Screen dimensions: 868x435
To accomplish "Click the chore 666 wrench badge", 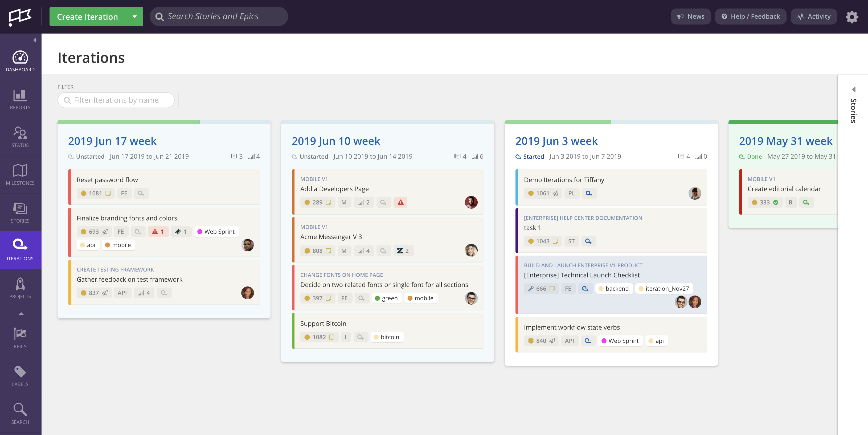I will [x=542, y=289].
